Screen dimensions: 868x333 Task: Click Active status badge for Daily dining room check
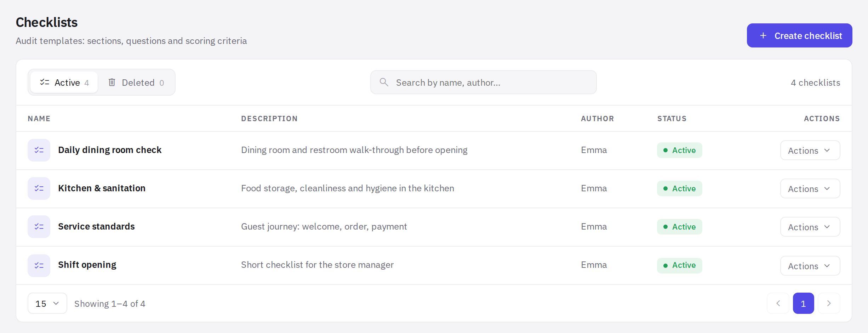click(680, 150)
